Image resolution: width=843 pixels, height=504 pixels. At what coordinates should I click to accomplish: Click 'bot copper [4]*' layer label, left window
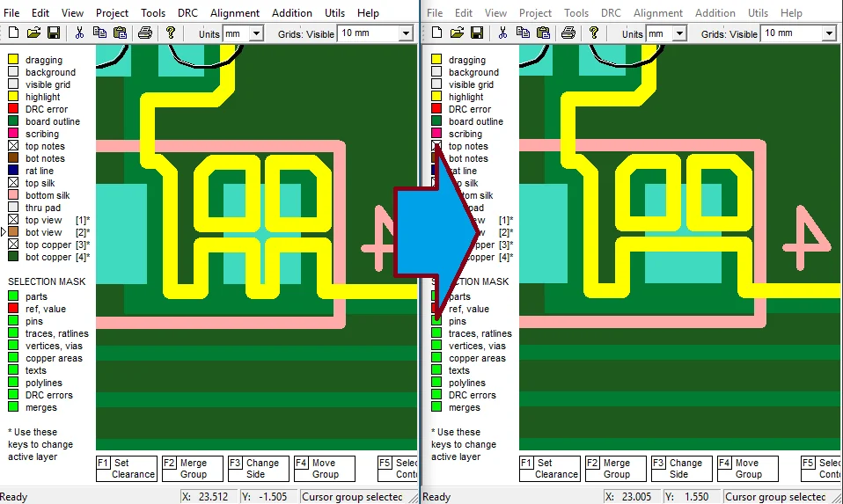point(57,257)
